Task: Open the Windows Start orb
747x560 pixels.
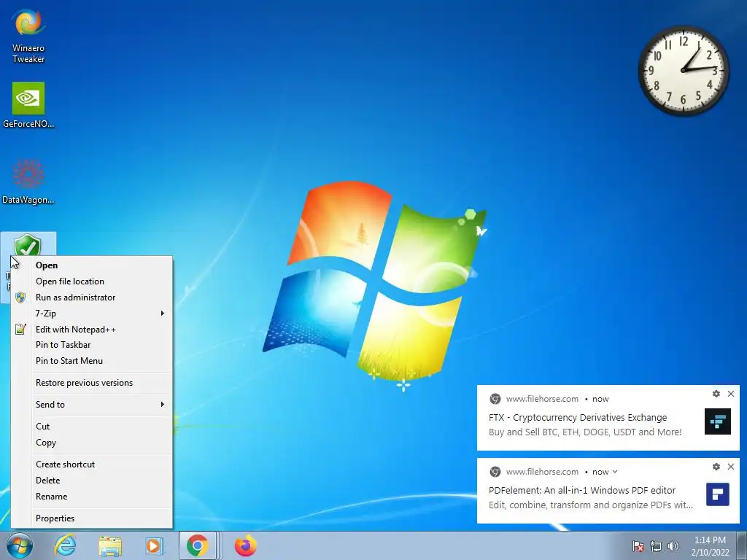Action: [x=20, y=545]
